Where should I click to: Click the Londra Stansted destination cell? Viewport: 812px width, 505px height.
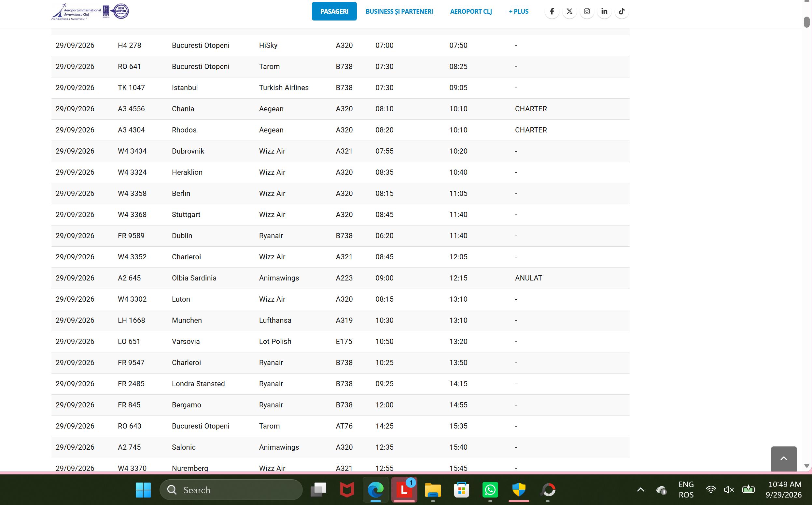(x=199, y=384)
